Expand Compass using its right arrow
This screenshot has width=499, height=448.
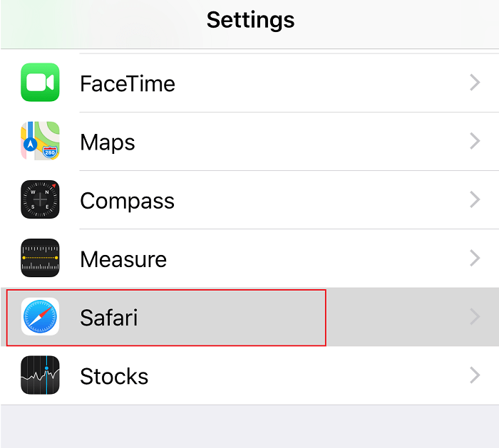click(x=475, y=200)
